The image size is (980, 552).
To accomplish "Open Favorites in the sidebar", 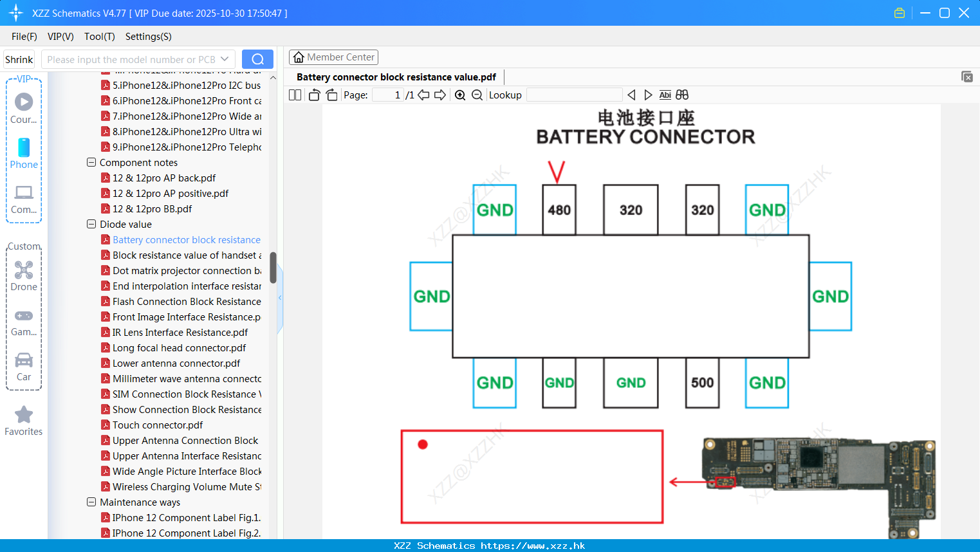I will pos(24,421).
